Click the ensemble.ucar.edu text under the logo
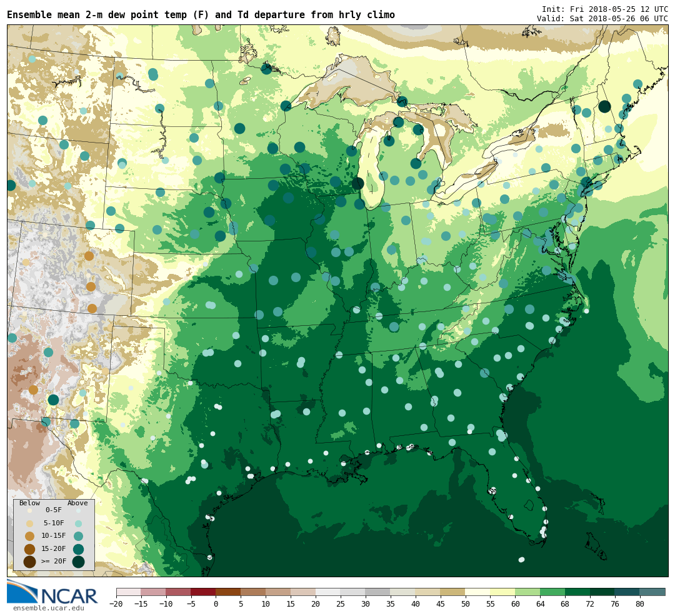The image size is (675, 616). 49,608
